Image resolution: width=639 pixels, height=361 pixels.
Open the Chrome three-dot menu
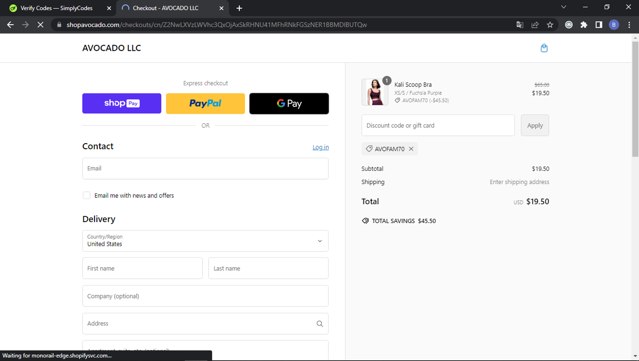tap(629, 25)
